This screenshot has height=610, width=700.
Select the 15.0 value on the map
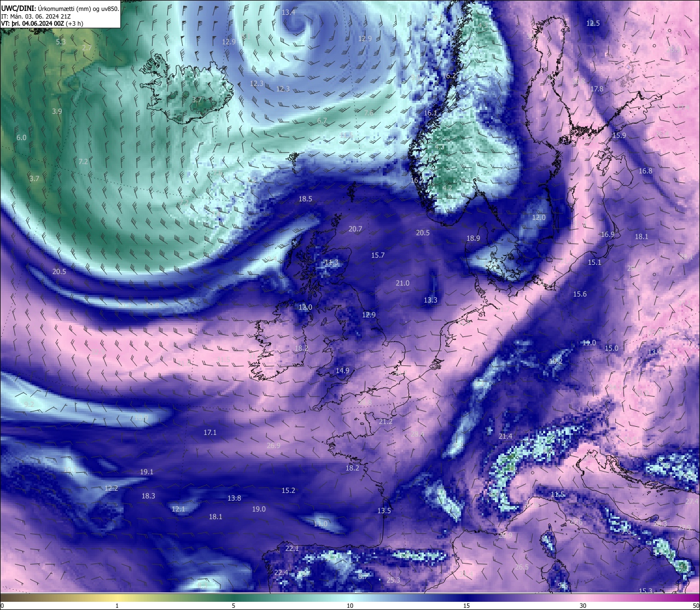(x=611, y=348)
